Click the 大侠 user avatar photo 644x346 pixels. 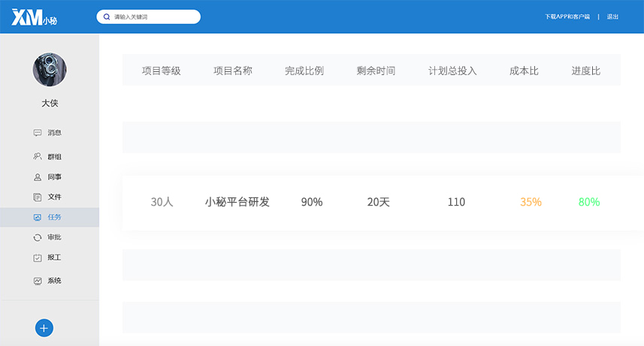(50, 70)
